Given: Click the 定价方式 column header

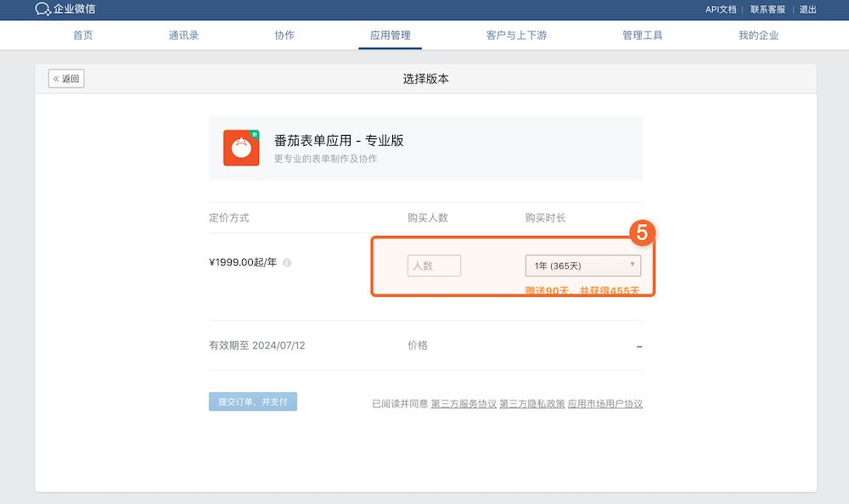Looking at the screenshot, I should 229,217.
